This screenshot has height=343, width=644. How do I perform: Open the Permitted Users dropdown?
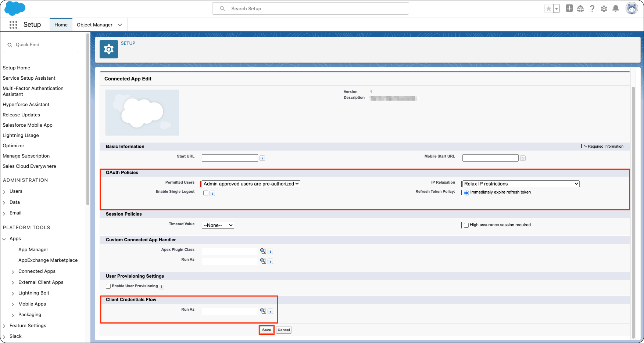251,184
